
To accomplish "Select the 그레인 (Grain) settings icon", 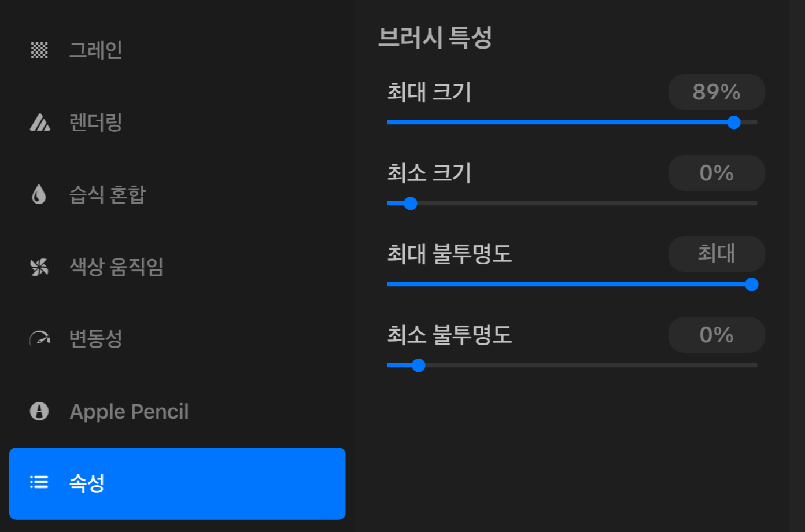I will (39, 50).
